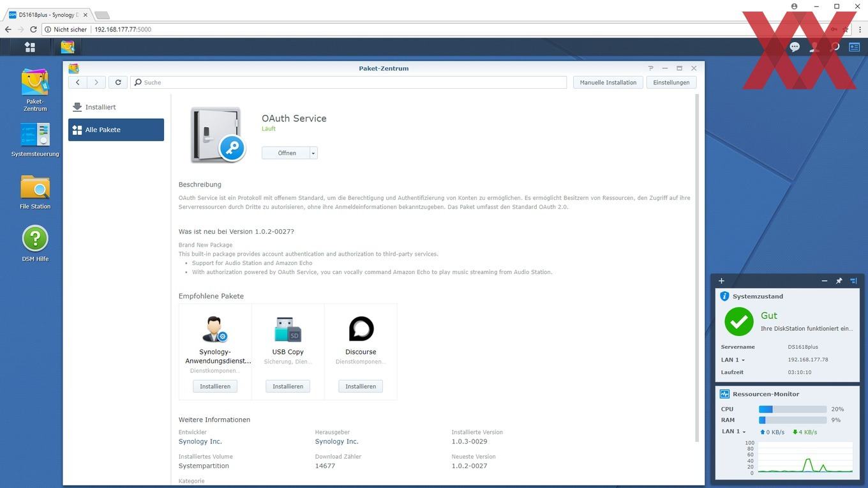Open the DSM main menu grid icon
The width and height of the screenshot is (868, 488).
click(29, 47)
